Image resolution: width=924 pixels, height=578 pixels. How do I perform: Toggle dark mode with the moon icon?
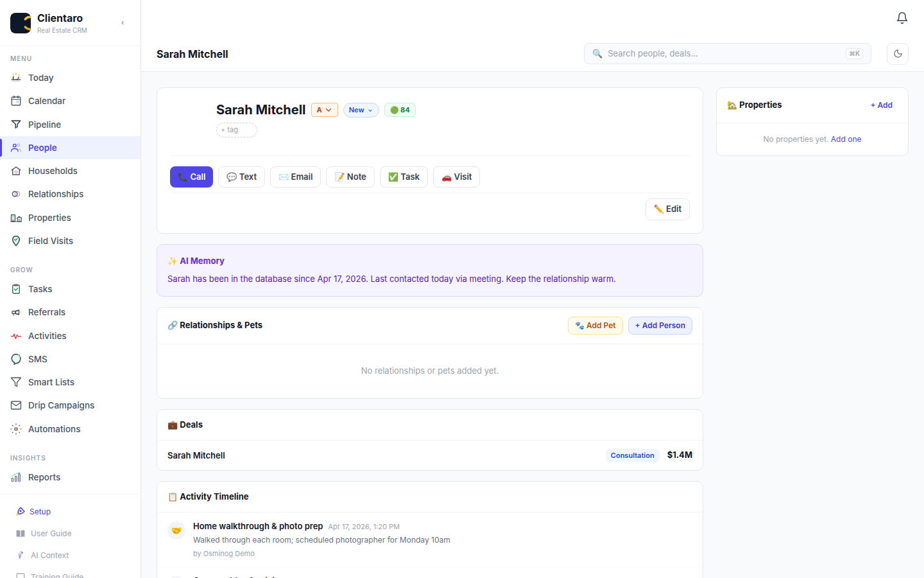point(897,54)
